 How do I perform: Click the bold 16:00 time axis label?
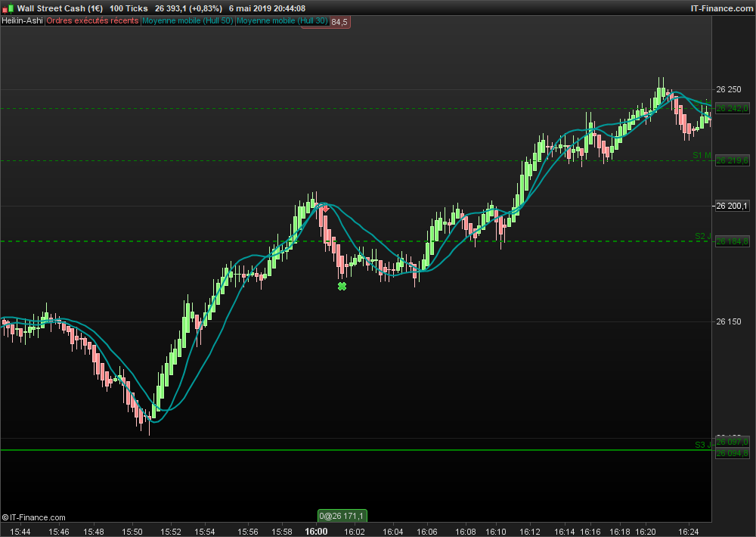316,532
